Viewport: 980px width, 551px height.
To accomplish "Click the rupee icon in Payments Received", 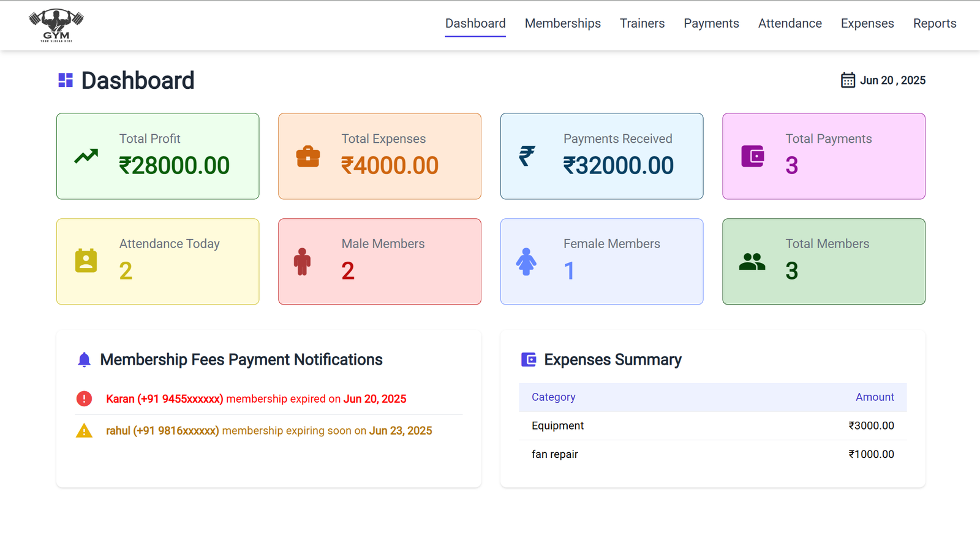I will 527,156.
